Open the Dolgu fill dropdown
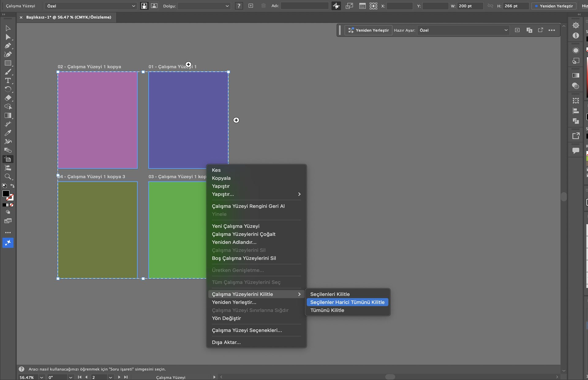 [x=204, y=6]
